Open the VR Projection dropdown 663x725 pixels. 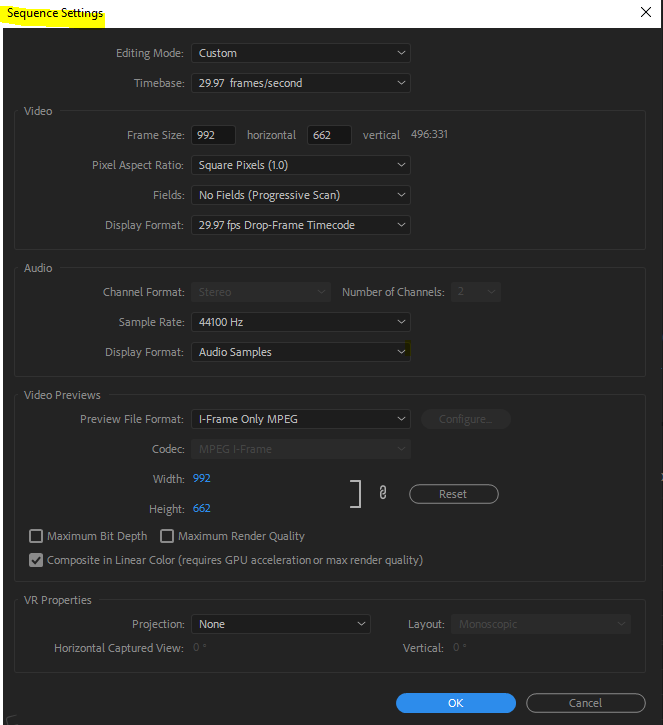(280, 624)
